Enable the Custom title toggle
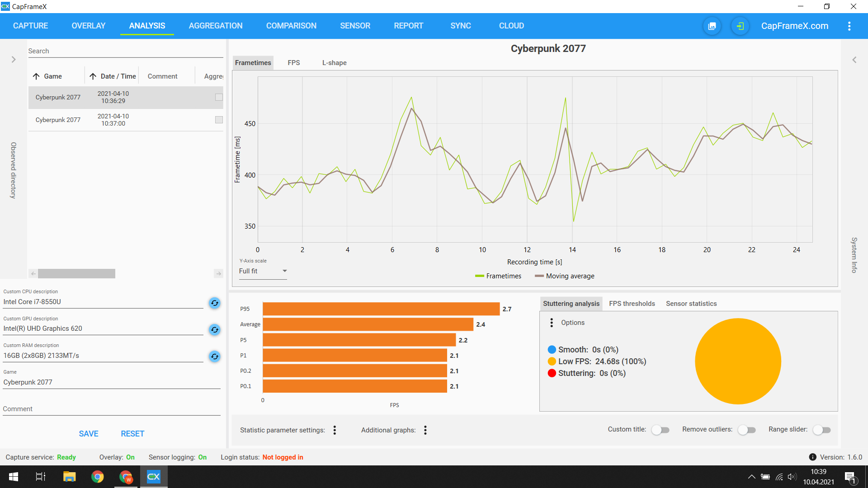Screen dimensions: 868x488 (x=660, y=430)
